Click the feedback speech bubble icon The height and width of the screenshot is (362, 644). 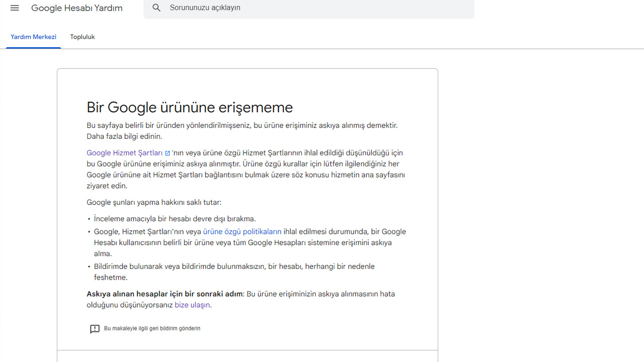pyautogui.click(x=95, y=329)
